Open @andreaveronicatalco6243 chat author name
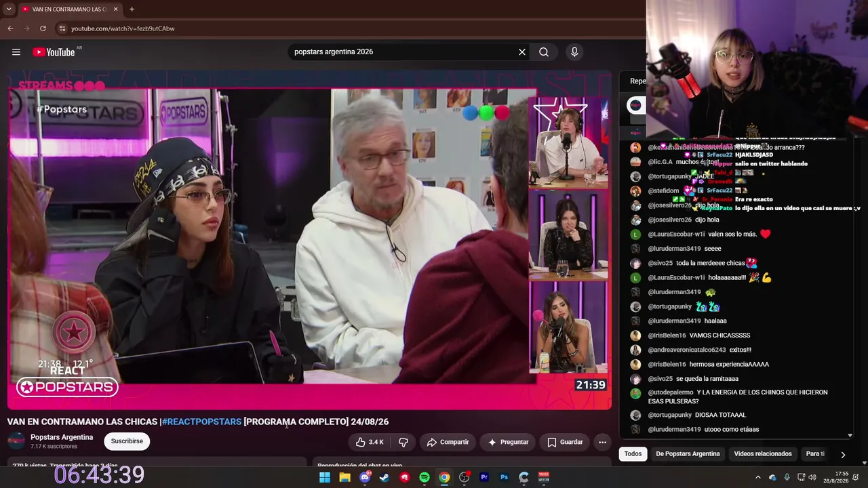 687,350
